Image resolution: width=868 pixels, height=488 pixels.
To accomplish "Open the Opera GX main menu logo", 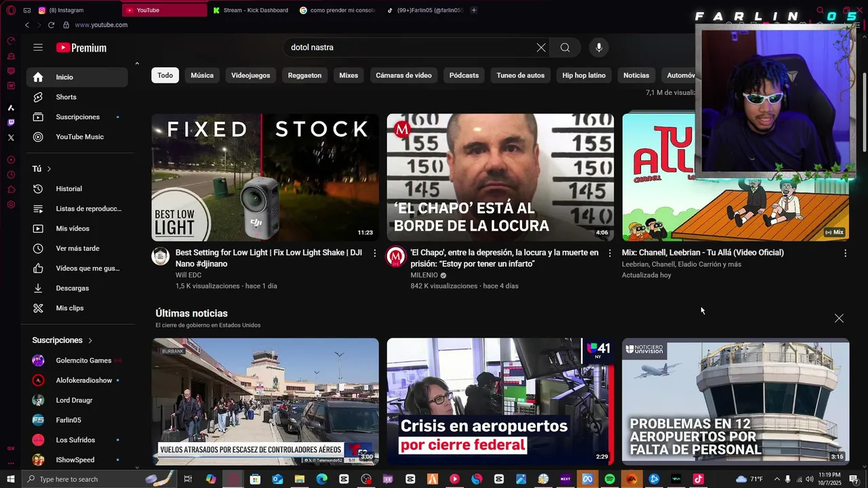I will (11, 10).
